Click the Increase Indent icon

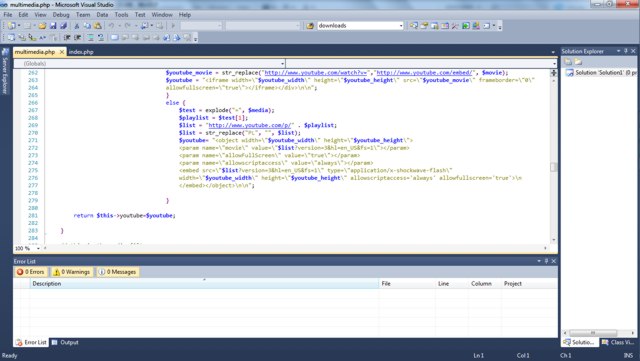point(78,38)
